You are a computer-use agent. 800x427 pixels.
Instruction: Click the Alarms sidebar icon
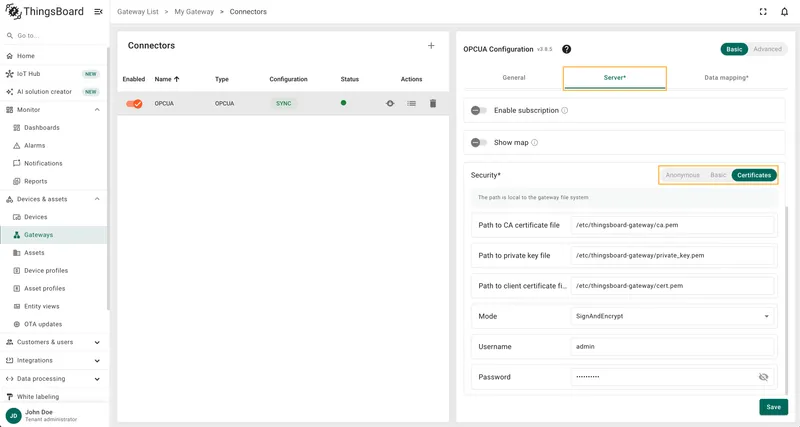[16, 145]
